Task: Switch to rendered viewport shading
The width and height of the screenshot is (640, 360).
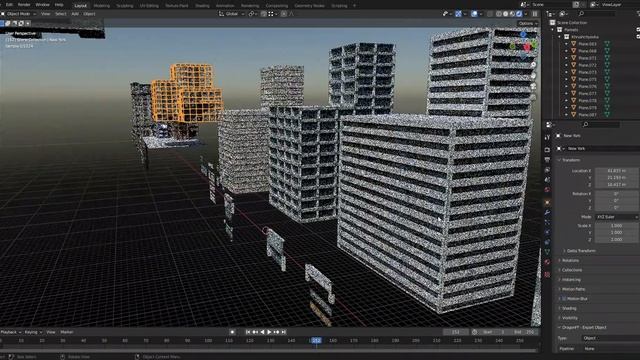Action: click(x=519, y=14)
